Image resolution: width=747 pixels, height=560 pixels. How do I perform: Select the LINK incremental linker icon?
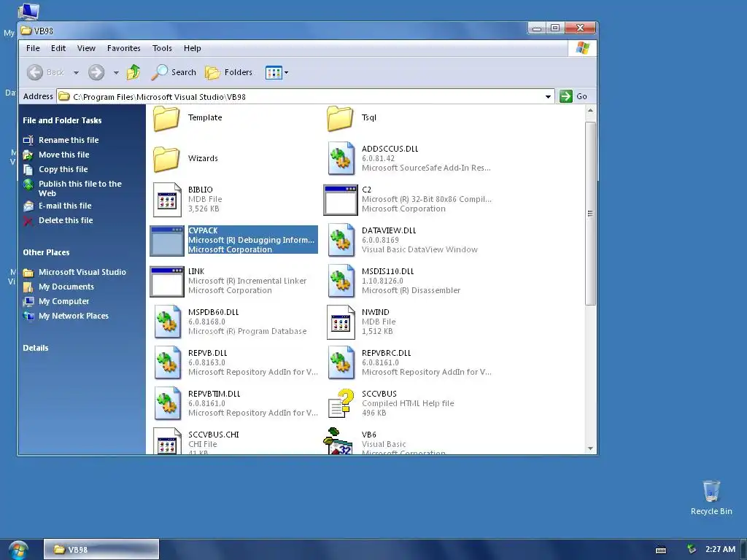(167, 282)
